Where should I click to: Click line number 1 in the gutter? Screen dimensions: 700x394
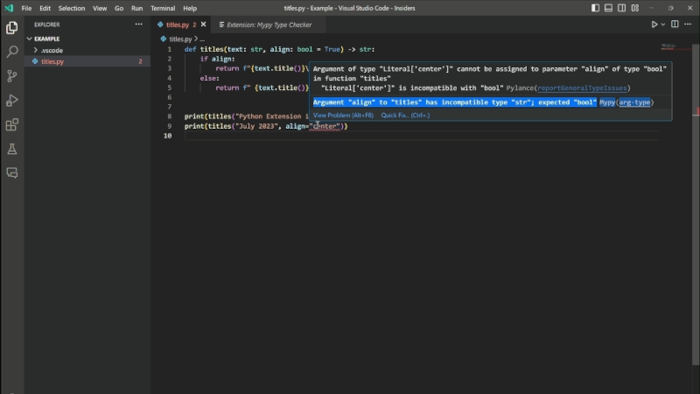(169, 50)
